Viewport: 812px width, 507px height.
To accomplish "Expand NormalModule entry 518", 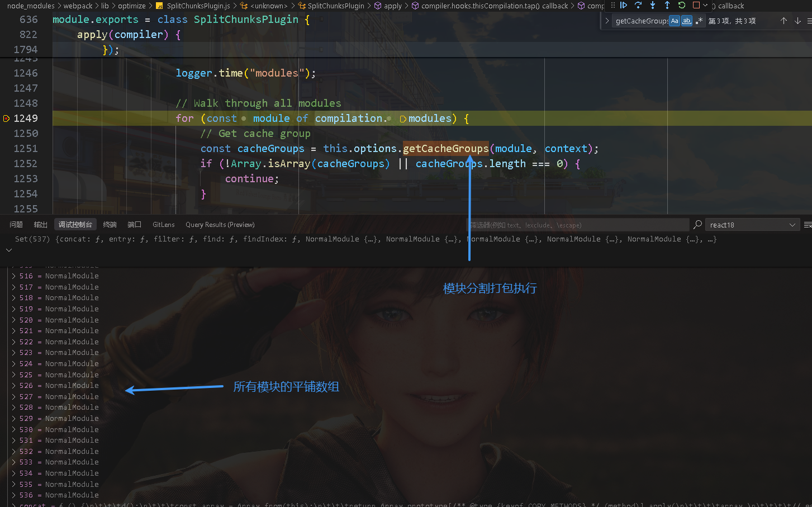I will [13, 298].
